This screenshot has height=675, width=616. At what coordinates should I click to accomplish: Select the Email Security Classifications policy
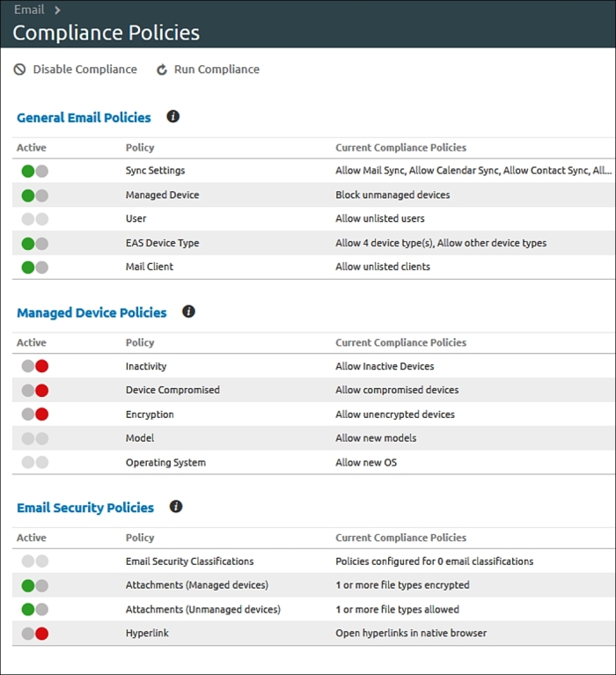(190, 561)
